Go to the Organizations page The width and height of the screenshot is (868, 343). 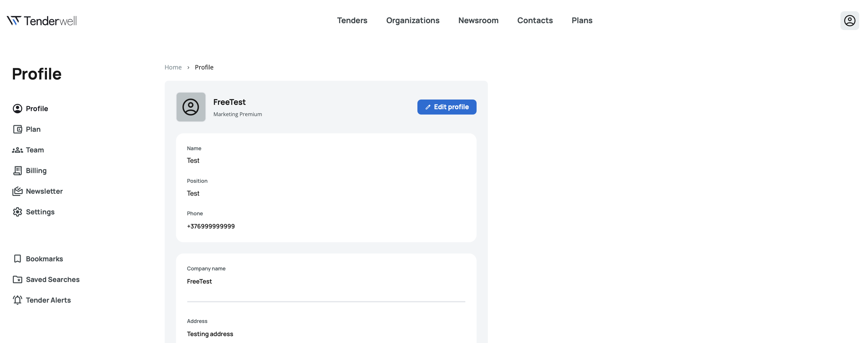[x=412, y=21]
